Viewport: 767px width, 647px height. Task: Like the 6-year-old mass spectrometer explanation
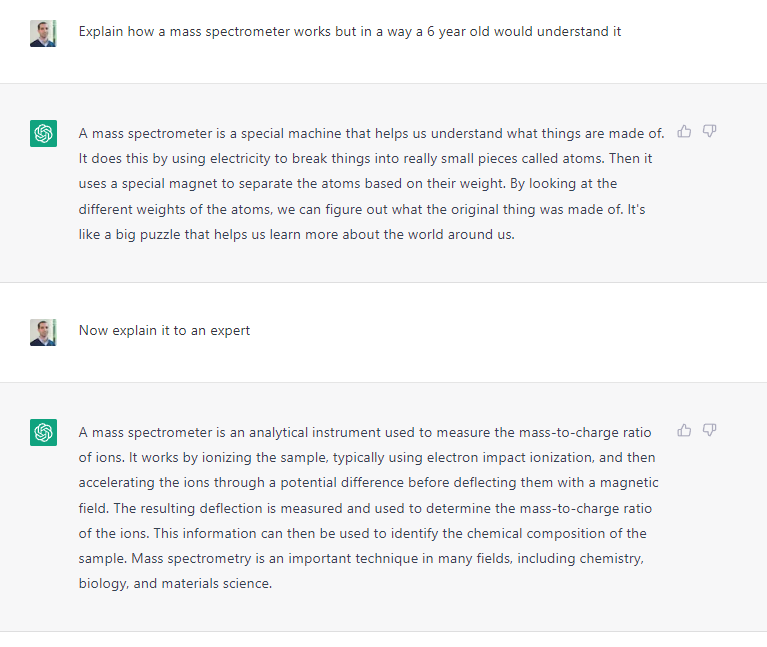[x=685, y=131]
